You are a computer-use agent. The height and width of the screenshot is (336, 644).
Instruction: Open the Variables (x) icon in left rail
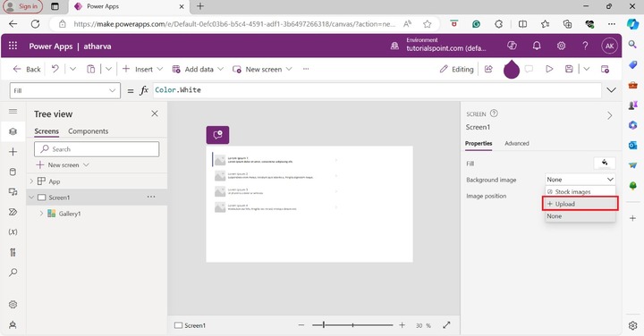[x=13, y=232]
